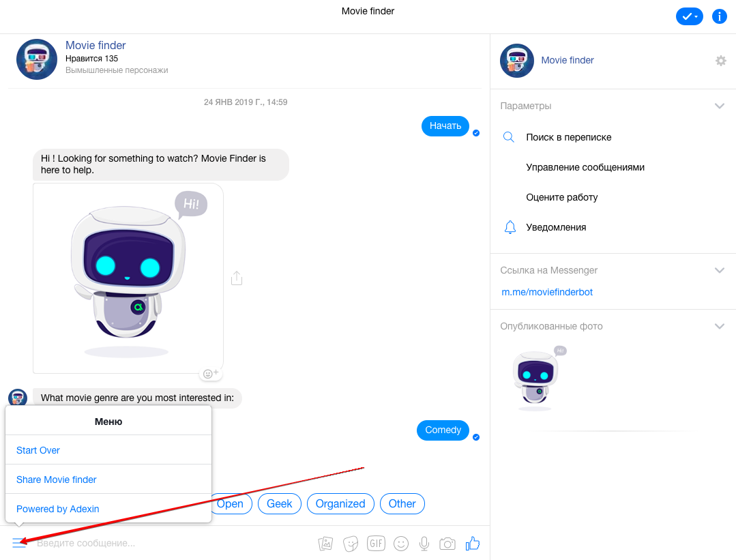Choose the Other quick reply

point(402,503)
